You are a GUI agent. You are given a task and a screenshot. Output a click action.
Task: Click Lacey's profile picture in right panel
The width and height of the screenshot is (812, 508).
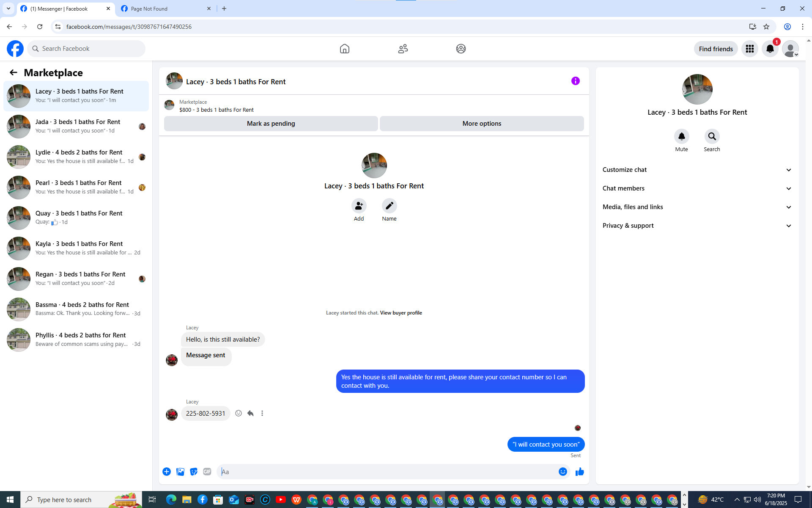(697, 89)
